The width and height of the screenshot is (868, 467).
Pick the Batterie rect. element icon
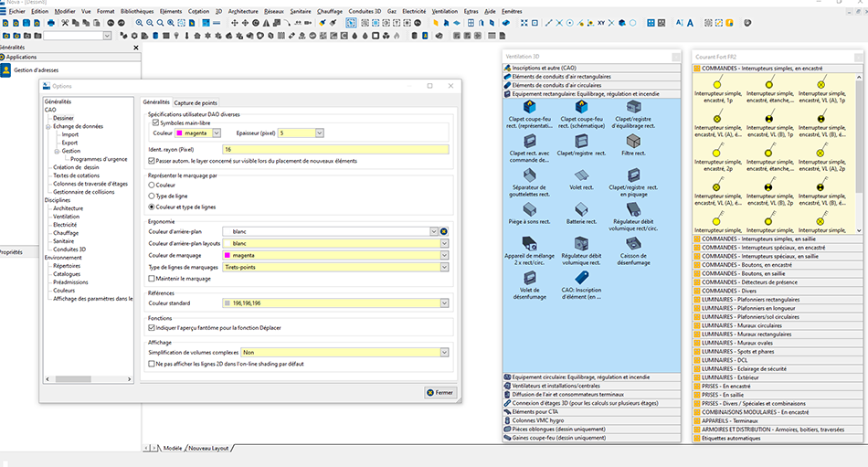point(579,208)
